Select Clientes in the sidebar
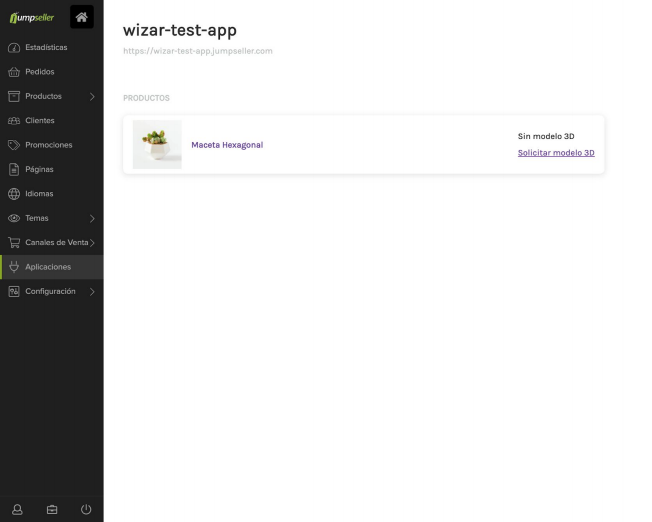Image resolution: width=652 pixels, height=522 pixels. coord(40,121)
